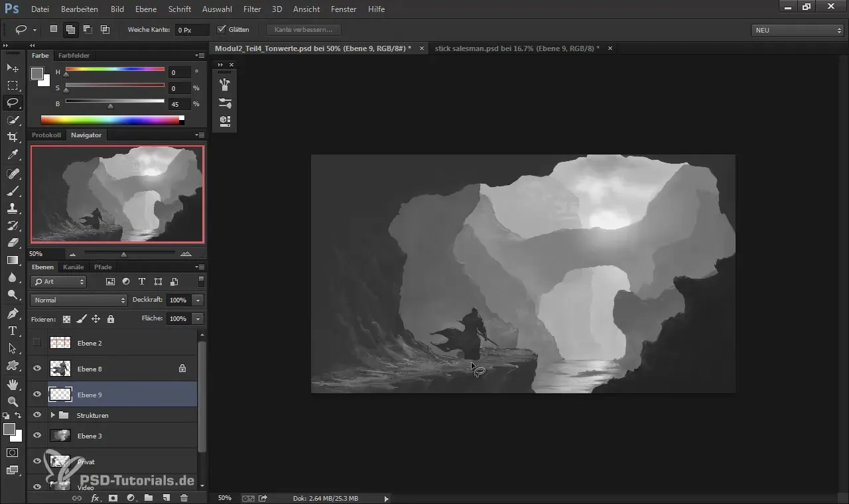Select the Rectangular Marquee tool
The image size is (849, 504).
point(12,85)
